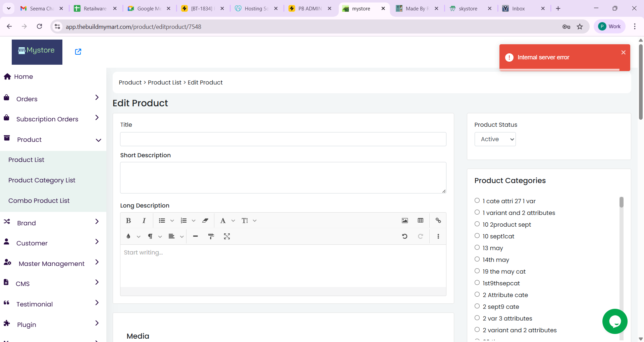Screen dimensions: 644x342
Task: Select category 2 var 3 attributes
Action: pyautogui.click(x=477, y=318)
